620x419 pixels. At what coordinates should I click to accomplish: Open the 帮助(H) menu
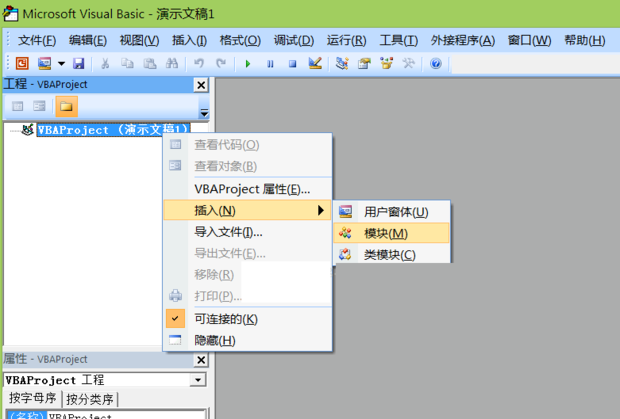(x=584, y=40)
